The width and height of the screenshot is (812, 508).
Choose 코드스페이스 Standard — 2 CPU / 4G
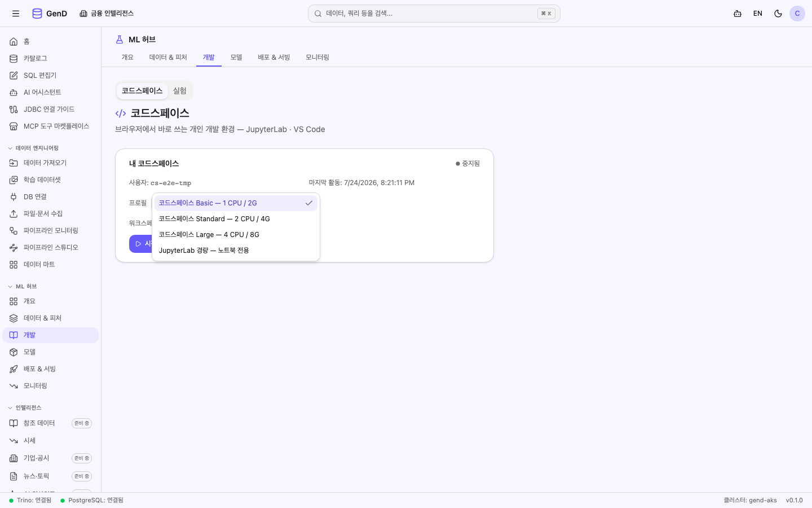pyautogui.click(x=236, y=219)
